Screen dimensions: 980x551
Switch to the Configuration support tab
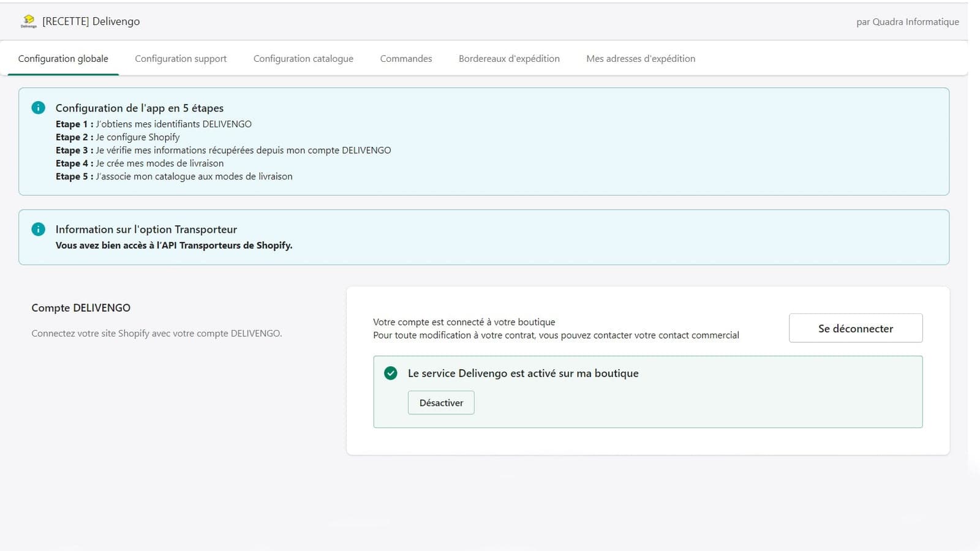(x=181, y=58)
